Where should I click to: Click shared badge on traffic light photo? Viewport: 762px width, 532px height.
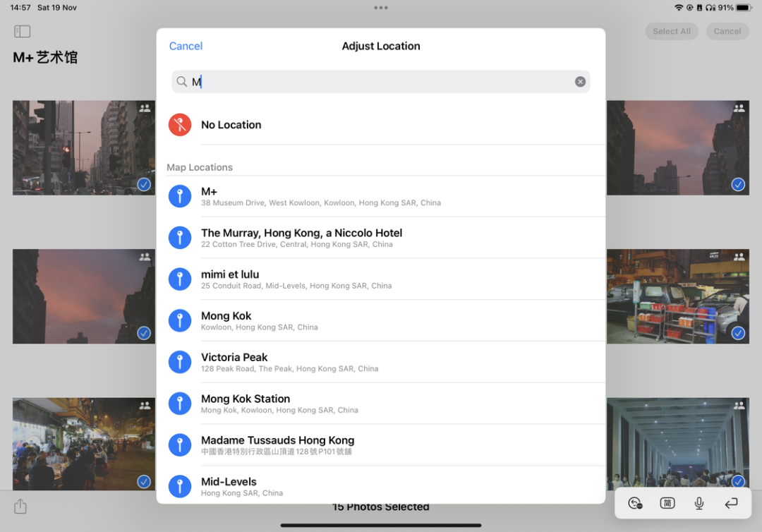pos(145,108)
